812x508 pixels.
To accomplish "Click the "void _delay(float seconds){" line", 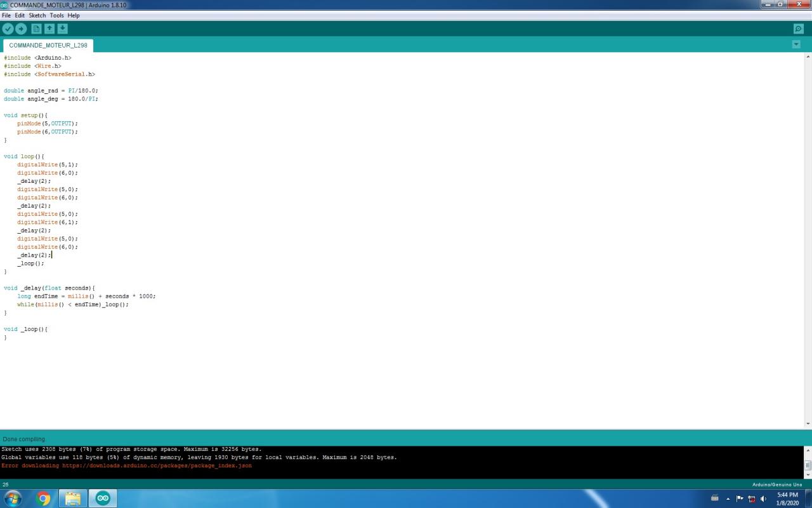I will pyautogui.click(x=49, y=288).
